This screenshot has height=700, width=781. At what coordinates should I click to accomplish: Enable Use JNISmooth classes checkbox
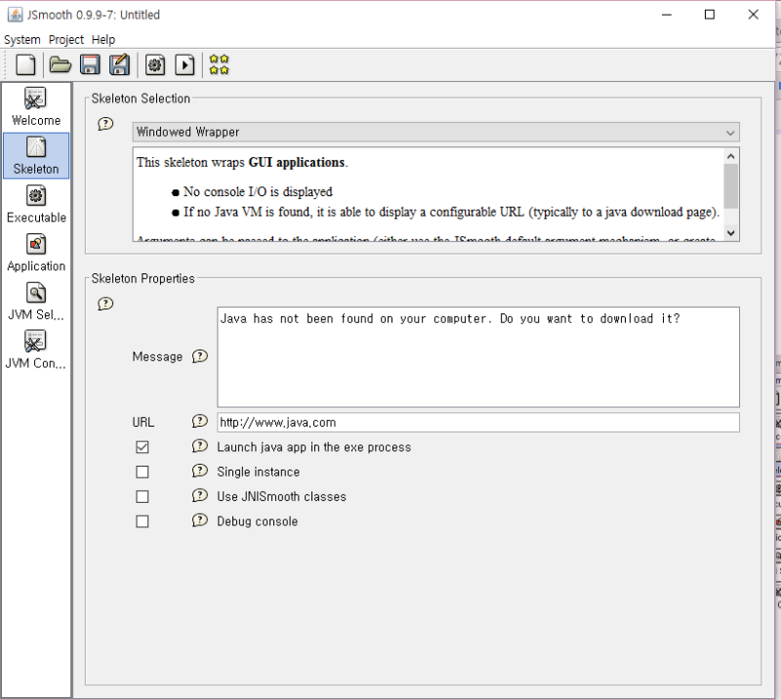[143, 497]
